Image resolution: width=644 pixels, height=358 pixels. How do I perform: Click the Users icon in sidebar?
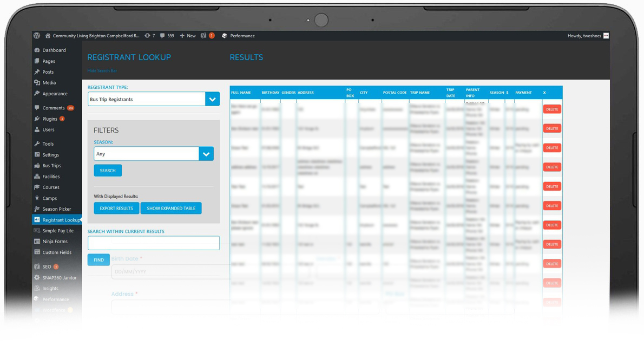tap(37, 129)
